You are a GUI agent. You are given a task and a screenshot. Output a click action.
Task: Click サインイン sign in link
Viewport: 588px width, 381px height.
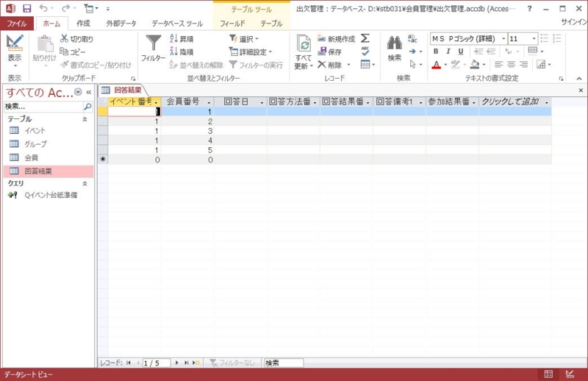click(x=574, y=22)
